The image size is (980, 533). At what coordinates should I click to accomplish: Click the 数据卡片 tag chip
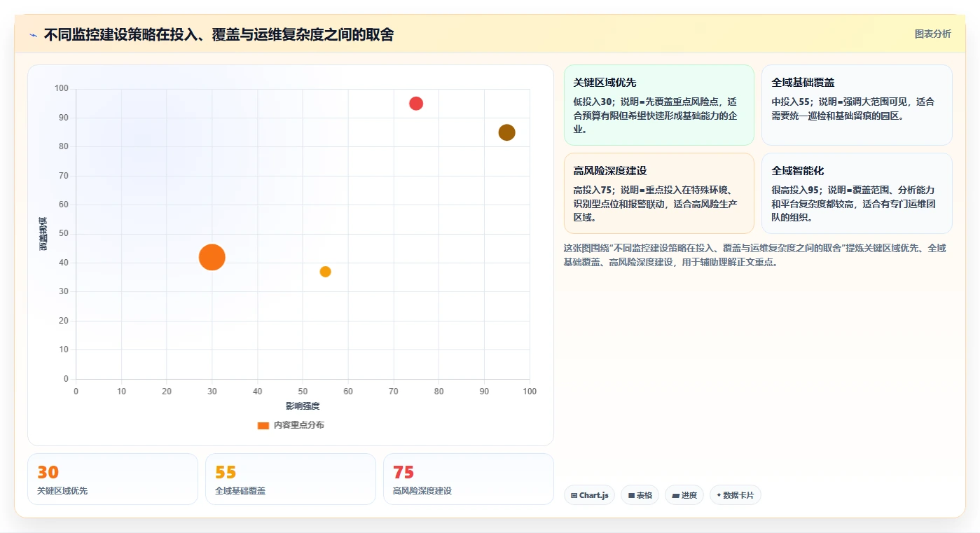coord(735,495)
